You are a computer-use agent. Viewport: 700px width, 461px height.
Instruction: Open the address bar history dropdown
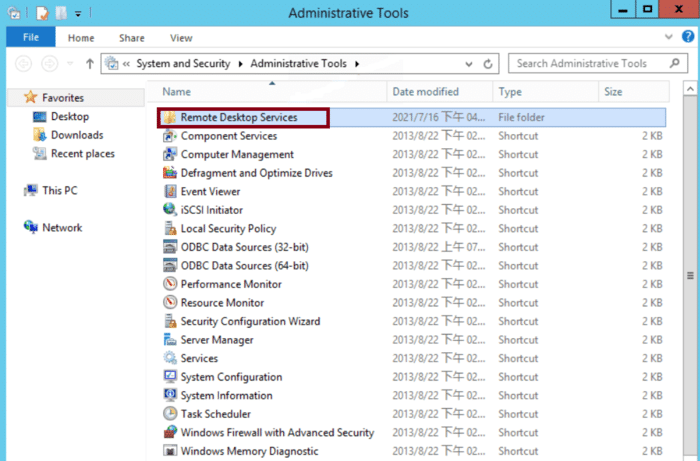(469, 64)
